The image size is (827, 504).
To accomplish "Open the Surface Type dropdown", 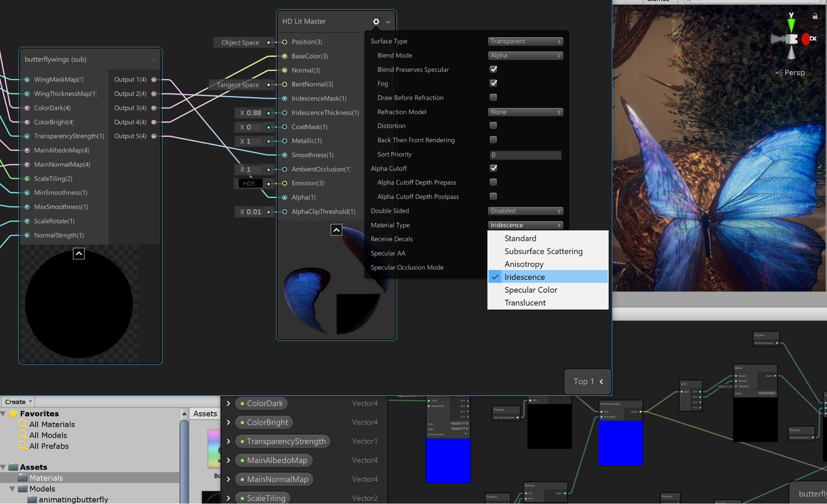I will pos(525,41).
